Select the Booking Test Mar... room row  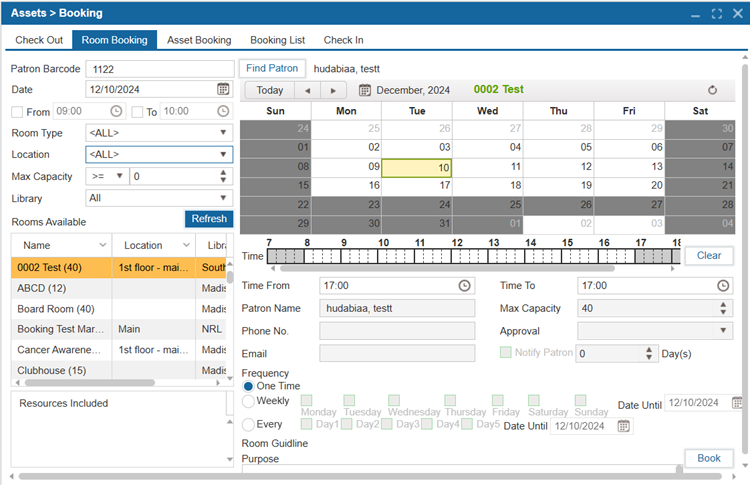point(119,330)
